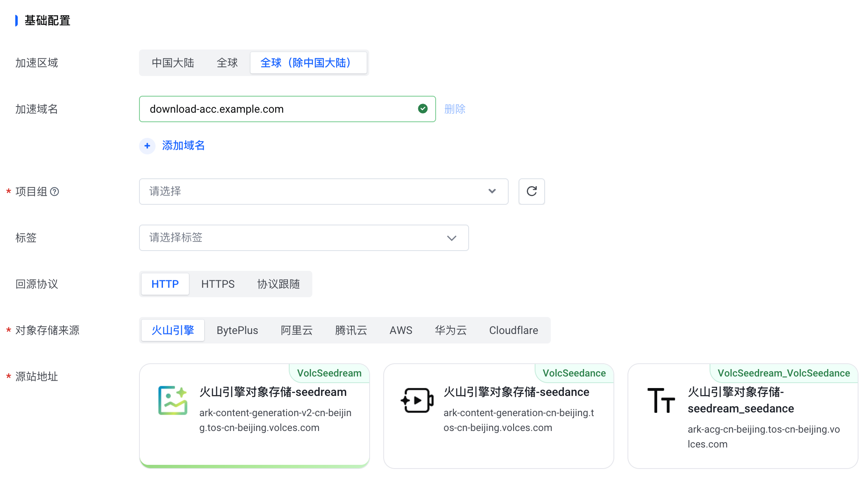
Task: Click the Tt text icon in seedream_seedance card
Action: pos(661,400)
